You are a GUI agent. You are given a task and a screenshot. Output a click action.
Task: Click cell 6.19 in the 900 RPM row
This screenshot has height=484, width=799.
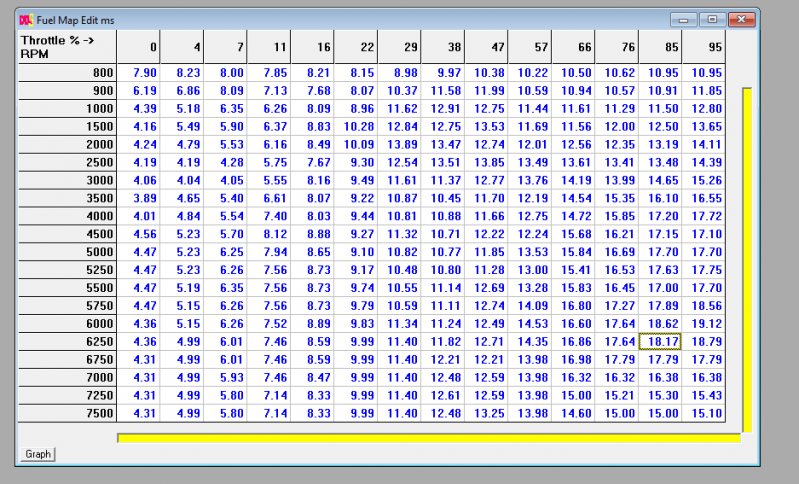(139, 91)
